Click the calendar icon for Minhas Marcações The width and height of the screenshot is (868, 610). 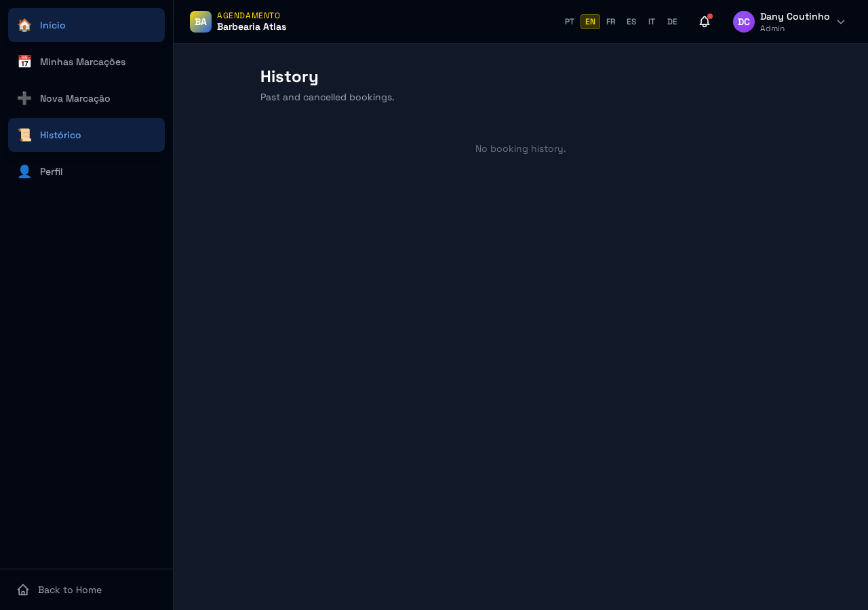tap(24, 62)
